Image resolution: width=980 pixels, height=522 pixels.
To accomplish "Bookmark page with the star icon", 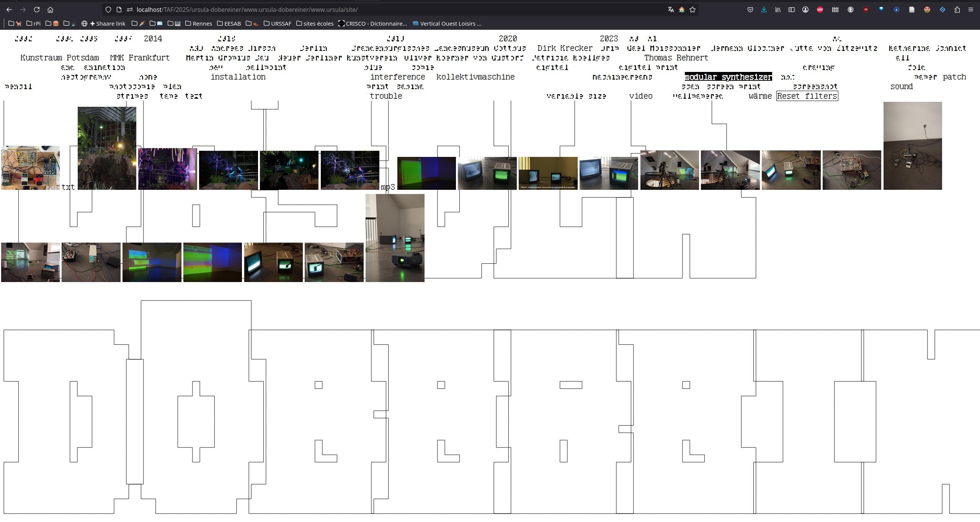I will [693, 10].
